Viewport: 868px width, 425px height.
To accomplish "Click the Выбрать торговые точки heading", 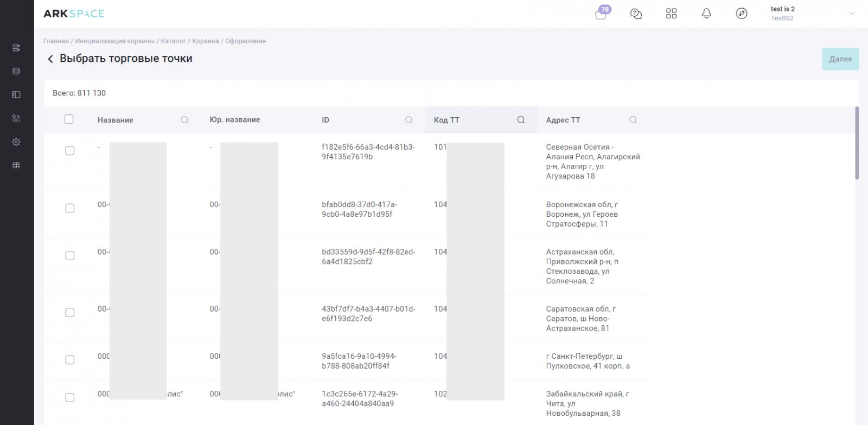I will 126,59.
